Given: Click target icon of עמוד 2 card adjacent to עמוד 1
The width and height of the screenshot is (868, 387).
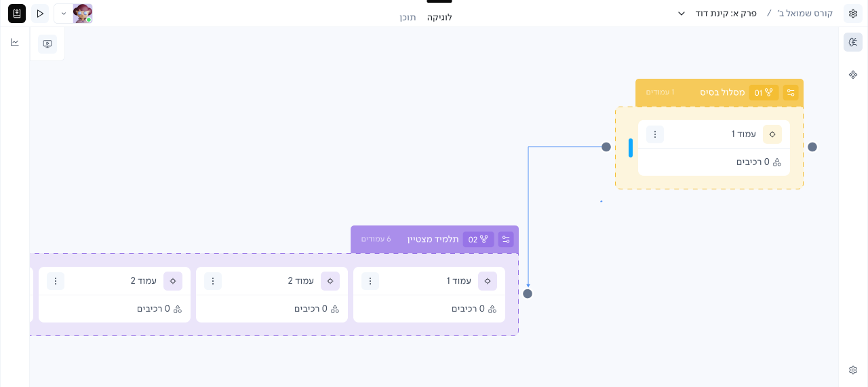Looking at the screenshot, I should coord(330,281).
